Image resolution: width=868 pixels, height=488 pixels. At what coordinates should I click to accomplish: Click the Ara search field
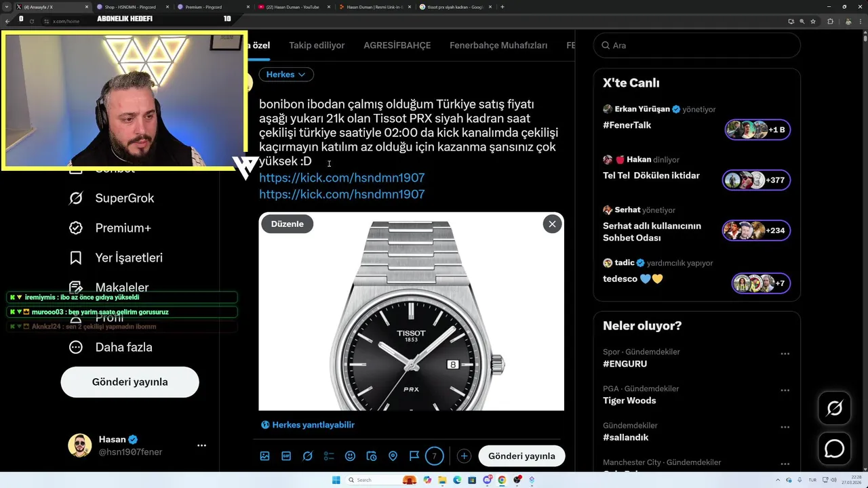696,45
